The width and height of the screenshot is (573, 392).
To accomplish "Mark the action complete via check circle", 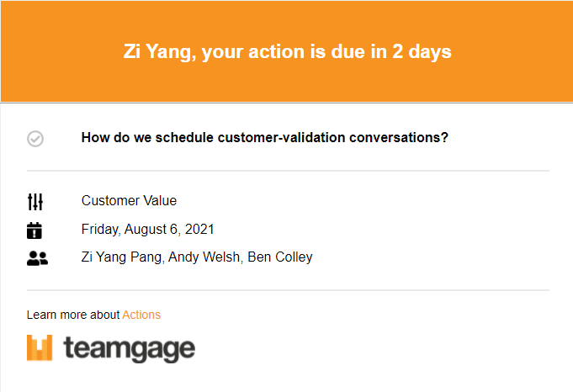I will (35, 139).
